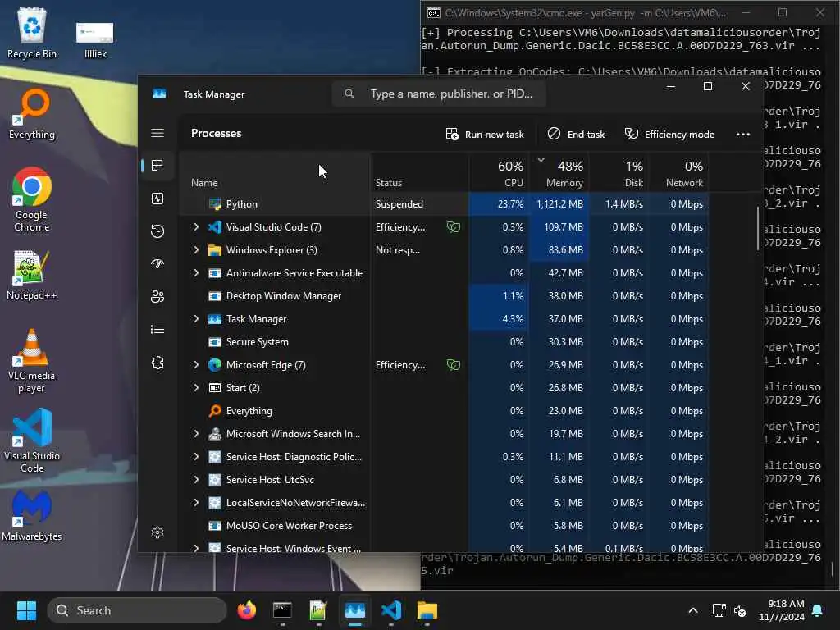Sort processes by Network column

678,172
